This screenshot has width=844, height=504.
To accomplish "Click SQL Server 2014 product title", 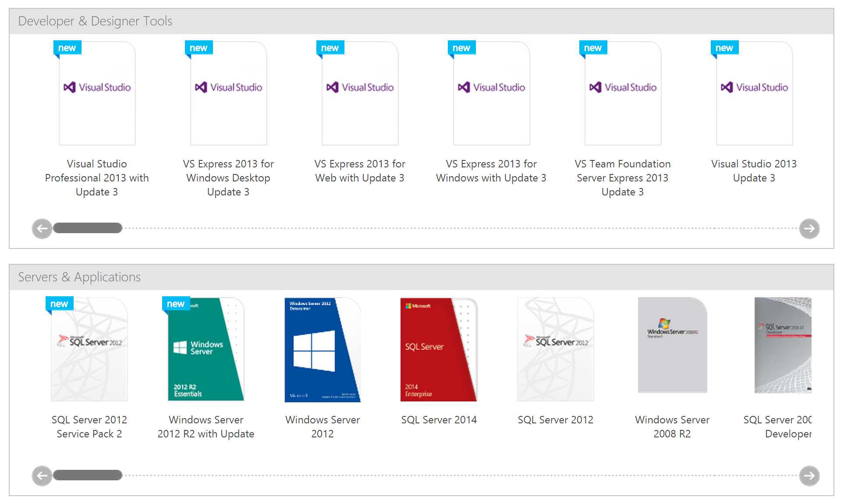I will pos(439,419).
